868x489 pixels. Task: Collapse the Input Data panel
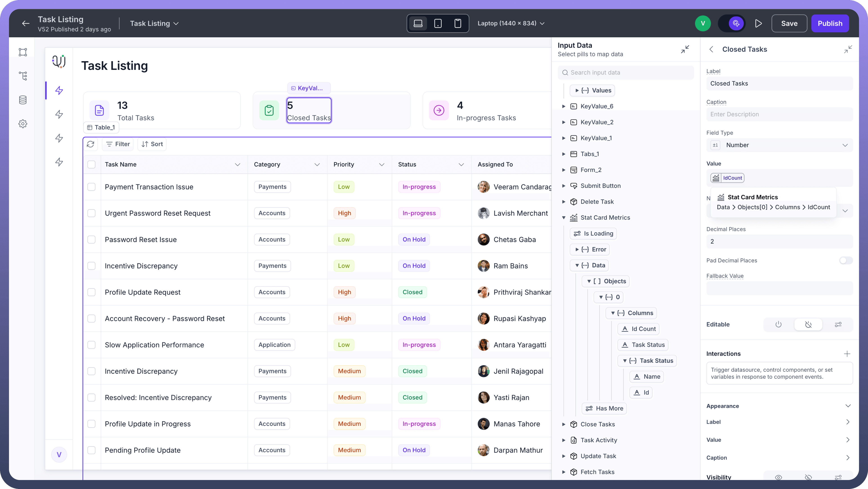[x=685, y=49]
